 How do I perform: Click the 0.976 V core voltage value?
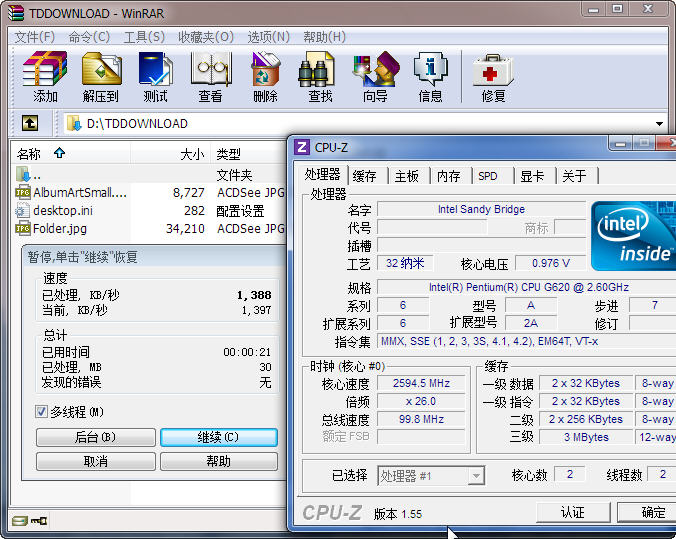tap(551, 263)
